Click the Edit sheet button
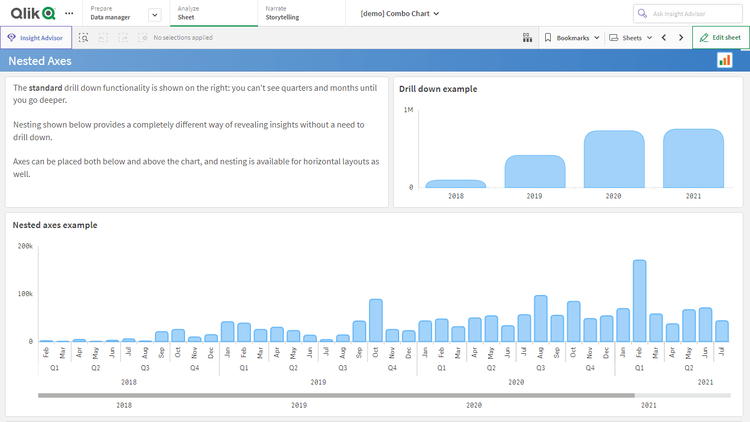The image size is (750, 422). click(720, 37)
